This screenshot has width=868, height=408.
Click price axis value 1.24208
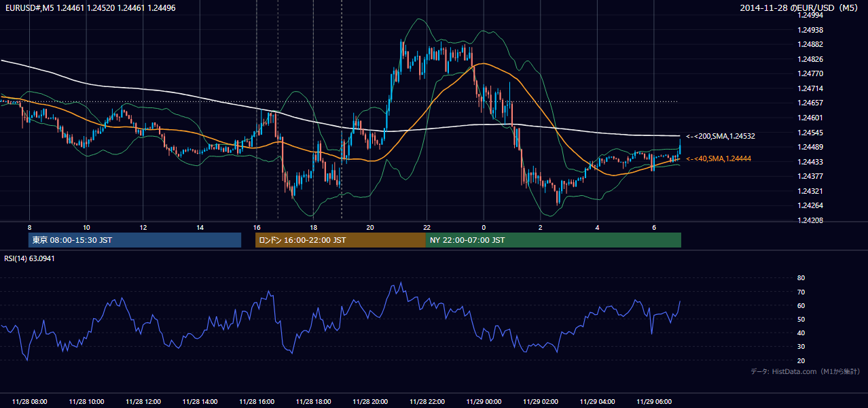tap(811, 220)
